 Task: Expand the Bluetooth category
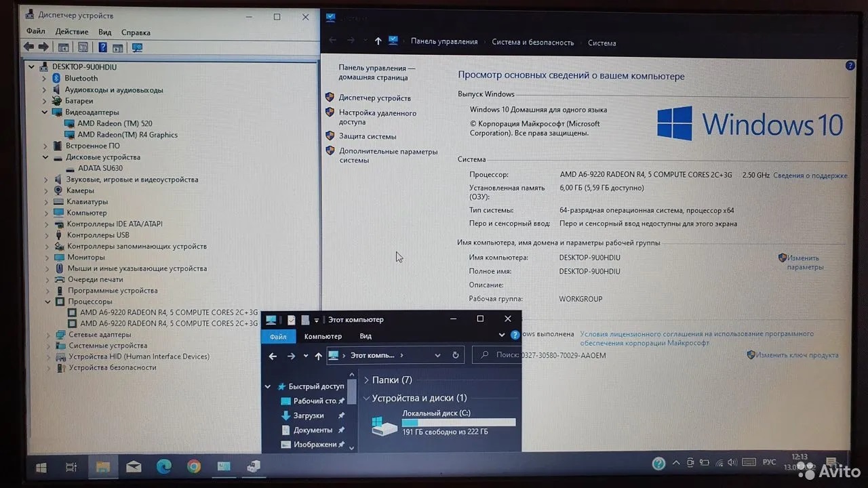point(45,79)
